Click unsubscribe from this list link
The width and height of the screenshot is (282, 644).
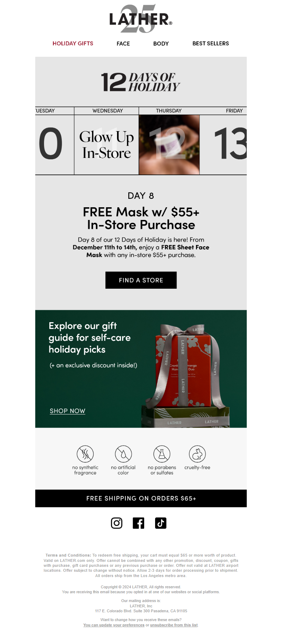[x=174, y=625]
